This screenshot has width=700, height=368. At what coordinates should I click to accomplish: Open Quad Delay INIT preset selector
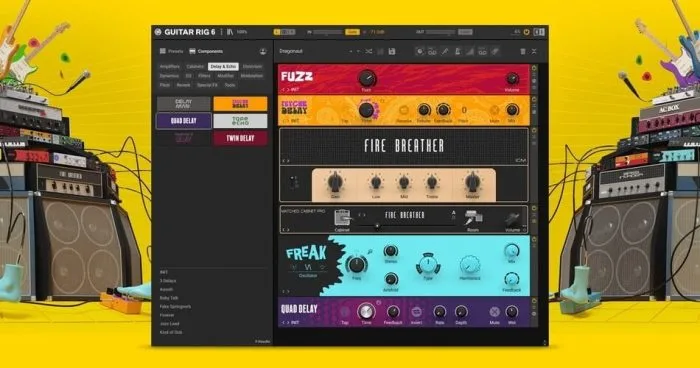point(295,322)
